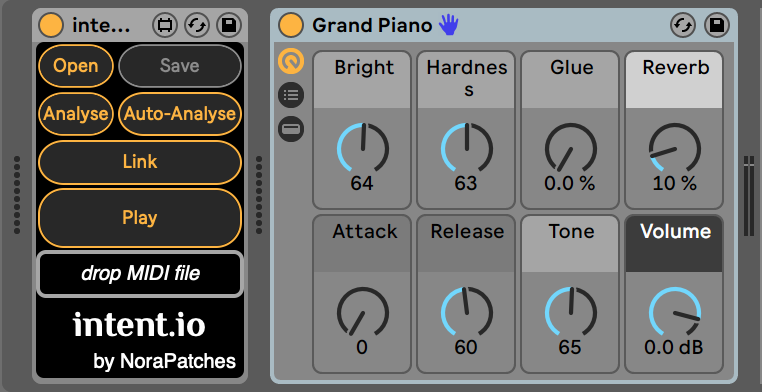Screen dimensions: 762x392
Task: Click the blue hand icon by Grand Piano
Action: [x=449, y=24]
